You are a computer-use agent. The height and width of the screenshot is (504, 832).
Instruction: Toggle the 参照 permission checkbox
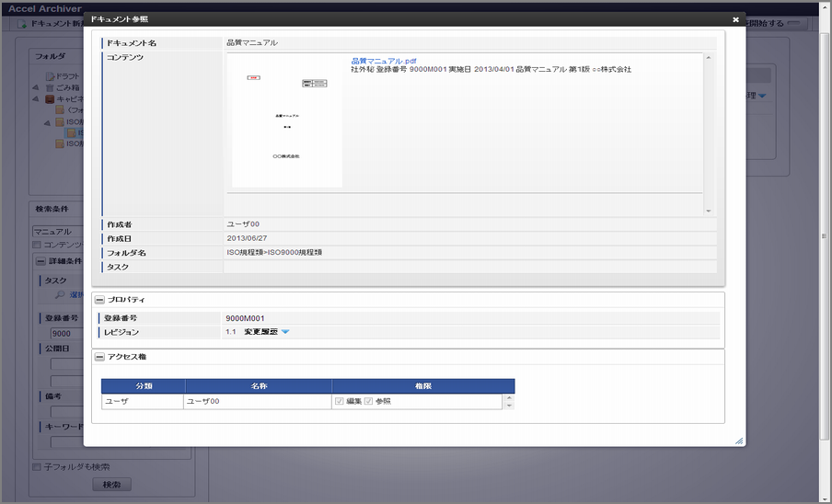tap(369, 402)
